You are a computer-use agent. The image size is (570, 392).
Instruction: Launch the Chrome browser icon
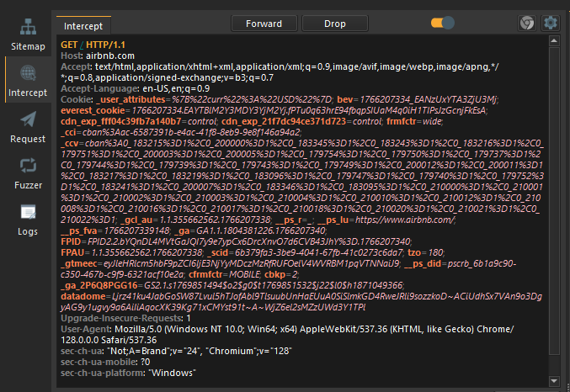tap(527, 24)
